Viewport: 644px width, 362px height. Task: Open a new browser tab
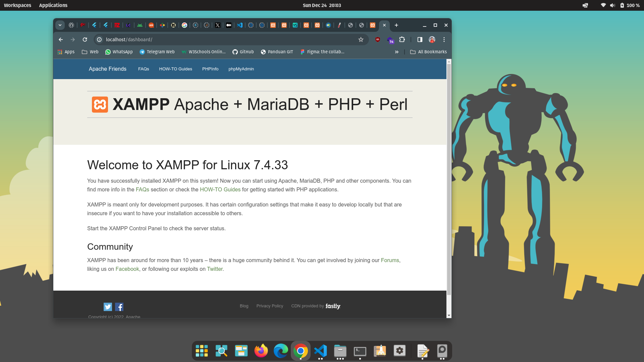[x=396, y=25]
